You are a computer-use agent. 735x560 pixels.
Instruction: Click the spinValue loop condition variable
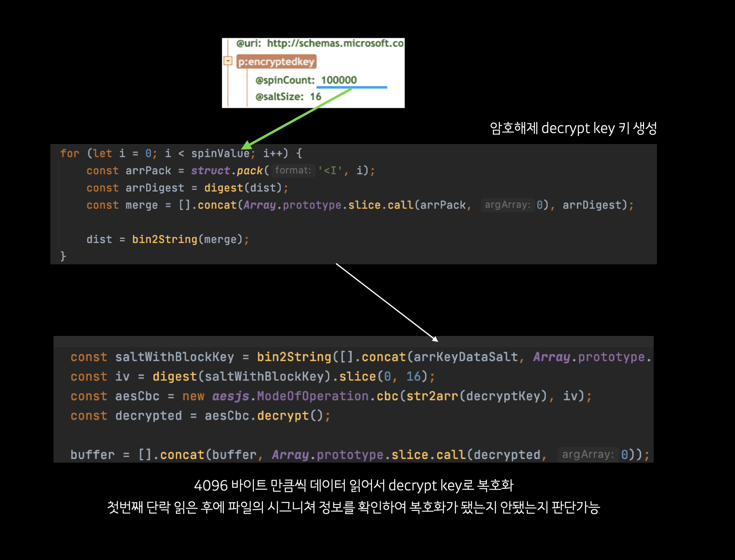pyautogui.click(x=221, y=153)
